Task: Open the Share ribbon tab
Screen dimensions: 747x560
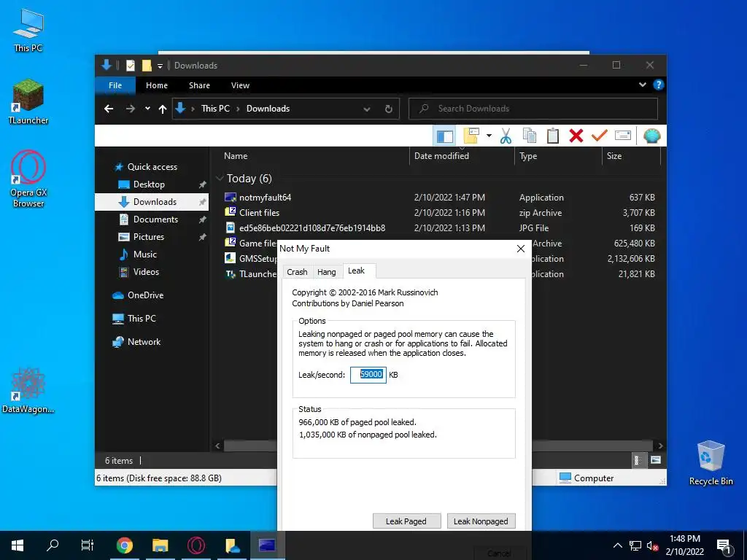Action: tap(199, 85)
